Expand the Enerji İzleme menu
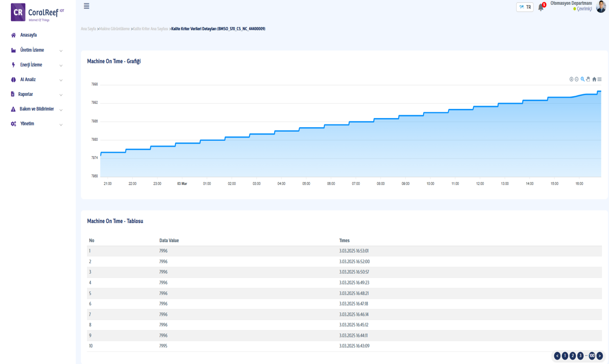 point(31,65)
